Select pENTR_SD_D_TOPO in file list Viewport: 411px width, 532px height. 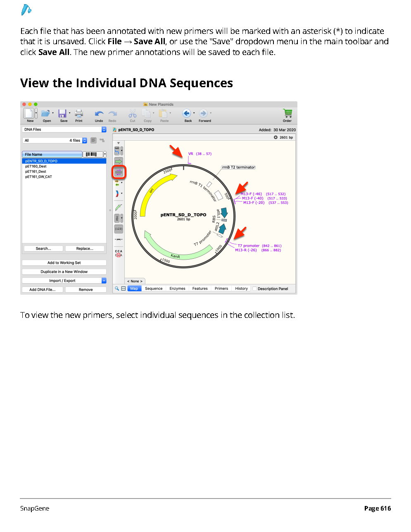pyautogui.click(x=64, y=161)
